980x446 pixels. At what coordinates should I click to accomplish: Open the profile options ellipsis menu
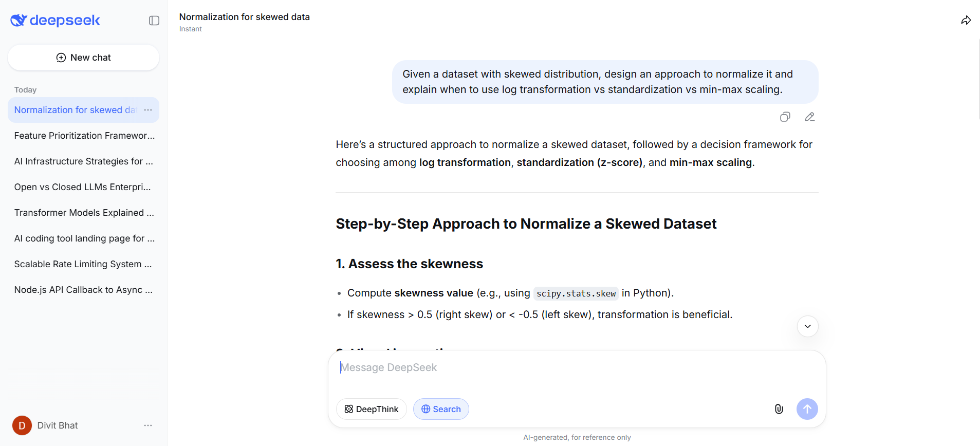click(x=148, y=425)
